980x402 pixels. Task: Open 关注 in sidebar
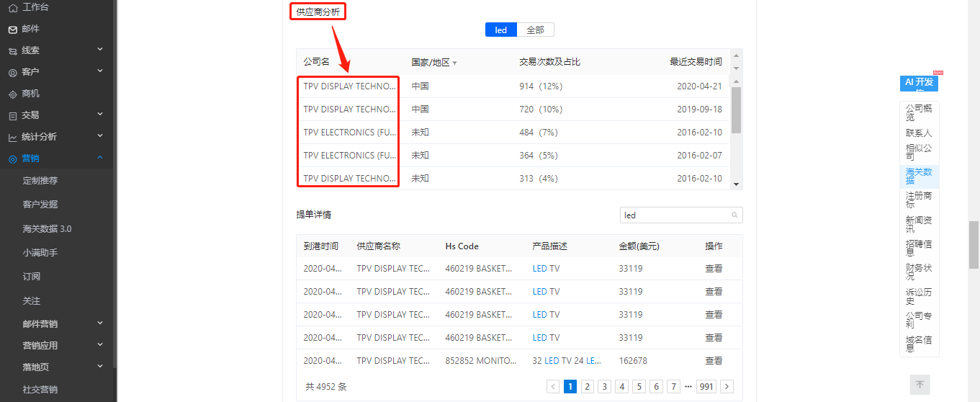[32, 301]
